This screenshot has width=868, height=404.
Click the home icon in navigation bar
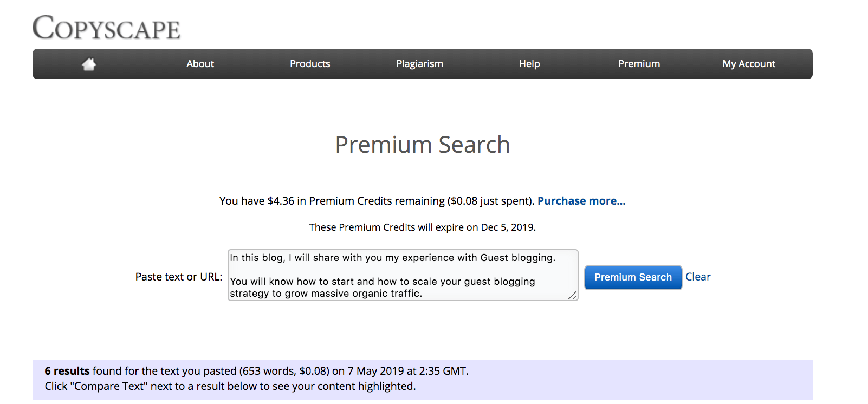(89, 64)
